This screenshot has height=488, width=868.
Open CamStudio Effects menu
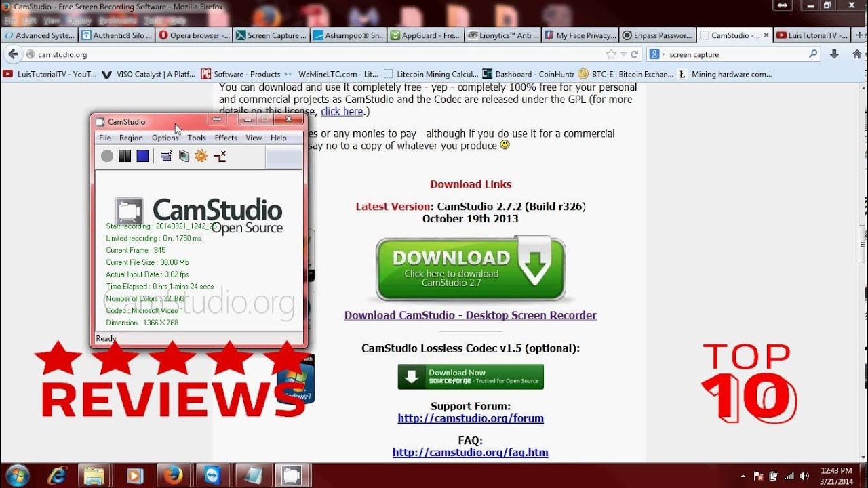226,138
